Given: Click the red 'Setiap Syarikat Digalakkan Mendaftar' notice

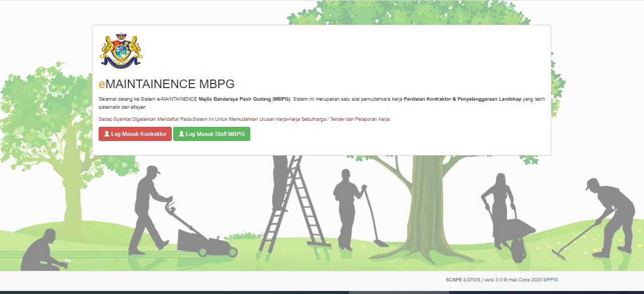Looking at the screenshot, I should 245,119.
